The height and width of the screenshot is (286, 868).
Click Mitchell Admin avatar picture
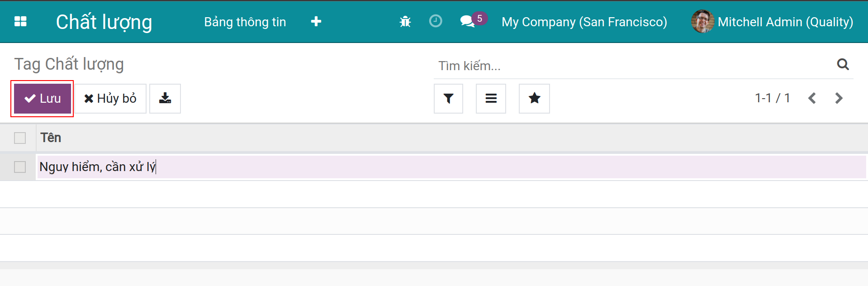pos(702,22)
